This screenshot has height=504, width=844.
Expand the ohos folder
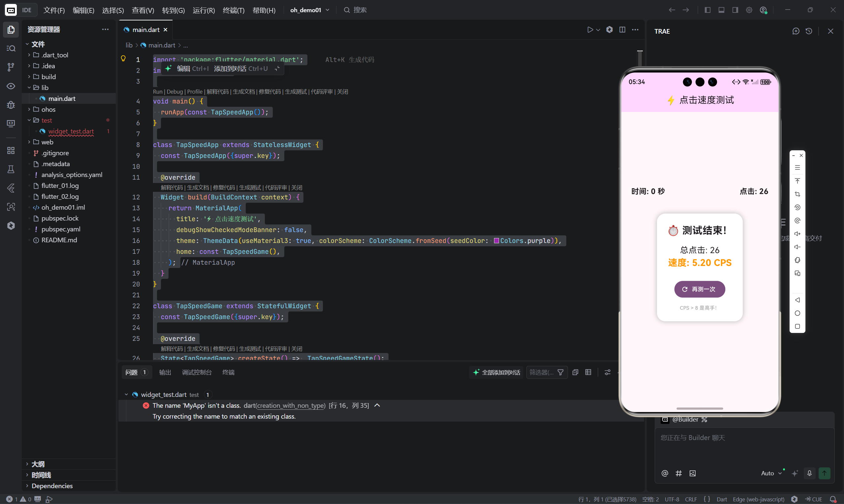point(48,109)
